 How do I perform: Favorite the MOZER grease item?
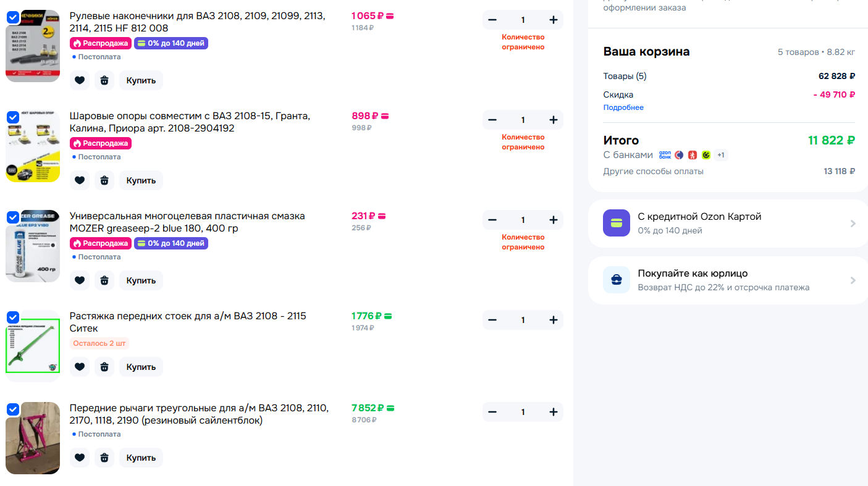coord(80,280)
